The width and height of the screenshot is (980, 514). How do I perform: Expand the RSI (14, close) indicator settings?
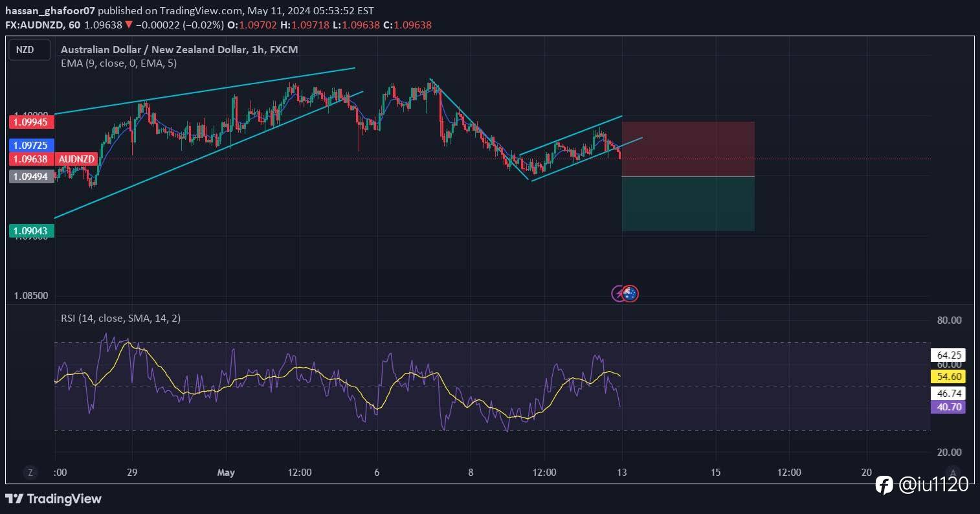coord(120,318)
